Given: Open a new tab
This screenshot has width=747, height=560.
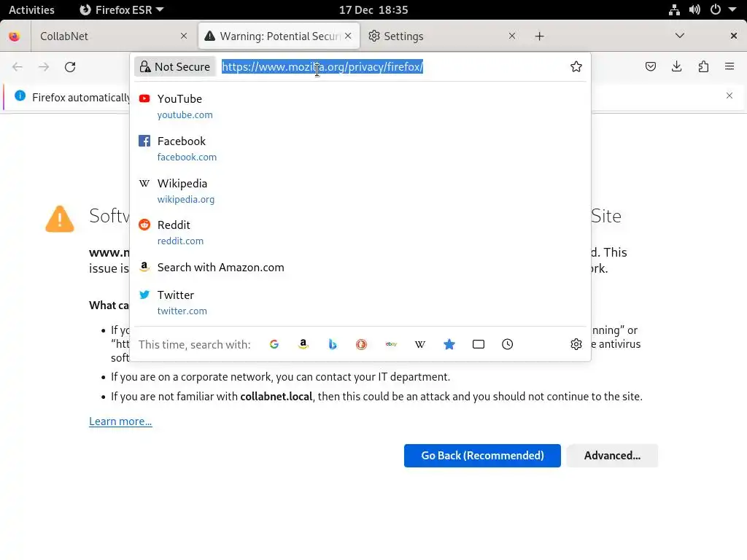Looking at the screenshot, I should (x=539, y=36).
